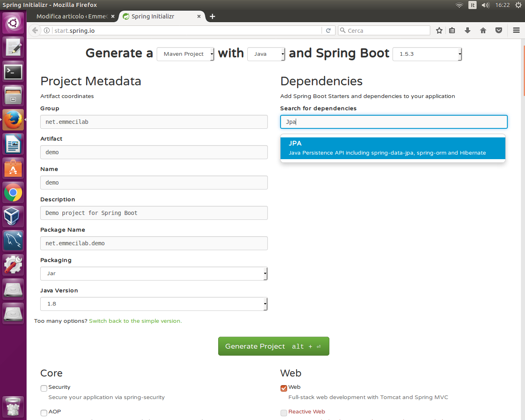This screenshot has width=525, height=420.
Task: Open Wi-Fi network indicator
Action: (x=459, y=5)
